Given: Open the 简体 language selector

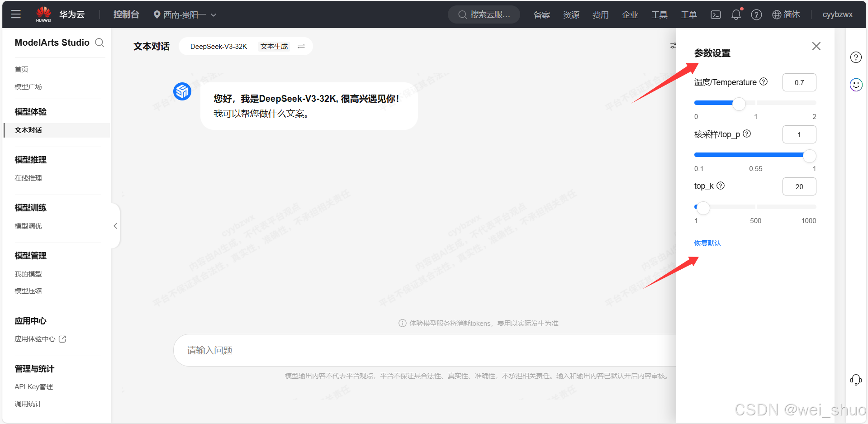Looking at the screenshot, I should pyautogui.click(x=786, y=14).
